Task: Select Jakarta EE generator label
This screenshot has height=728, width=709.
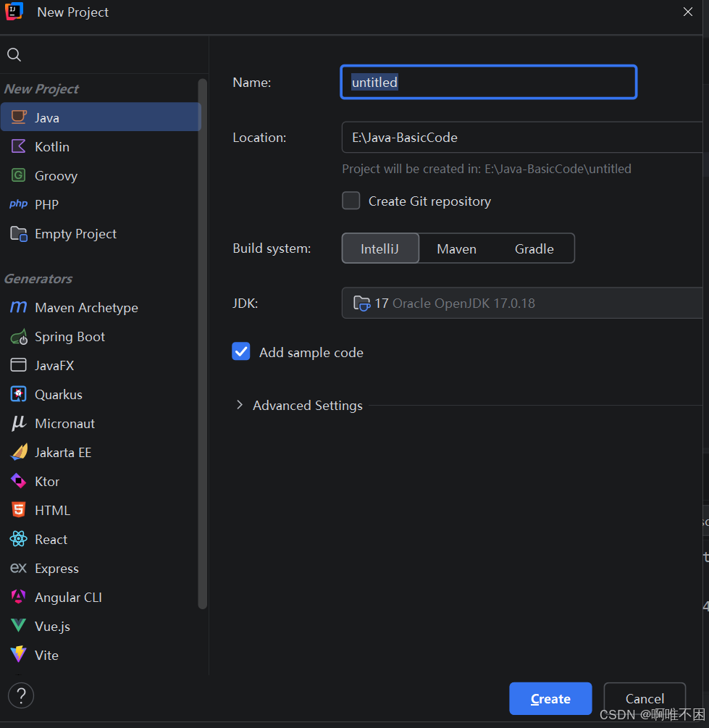Action: pos(63,452)
